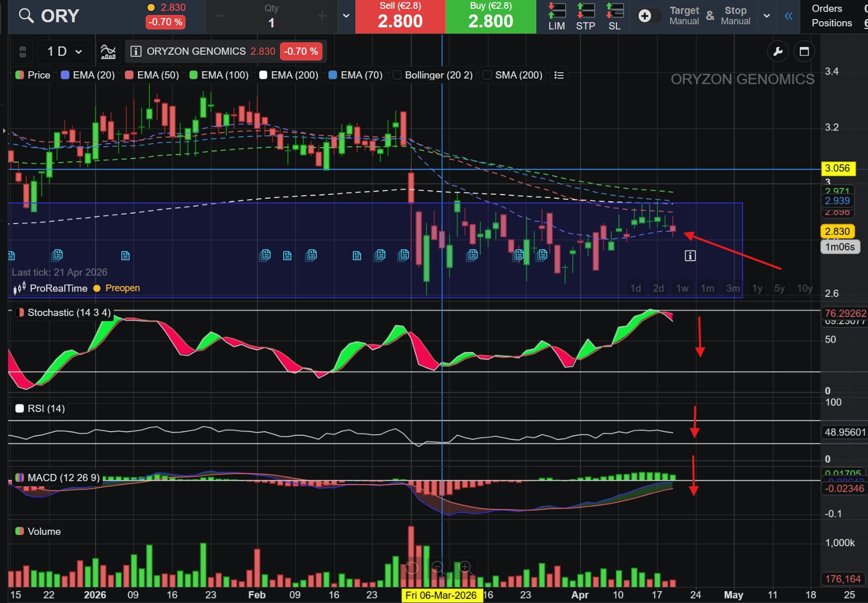Enable the Bollinger (20 2) indicator checkbox
The image size is (868, 603).
click(x=397, y=75)
